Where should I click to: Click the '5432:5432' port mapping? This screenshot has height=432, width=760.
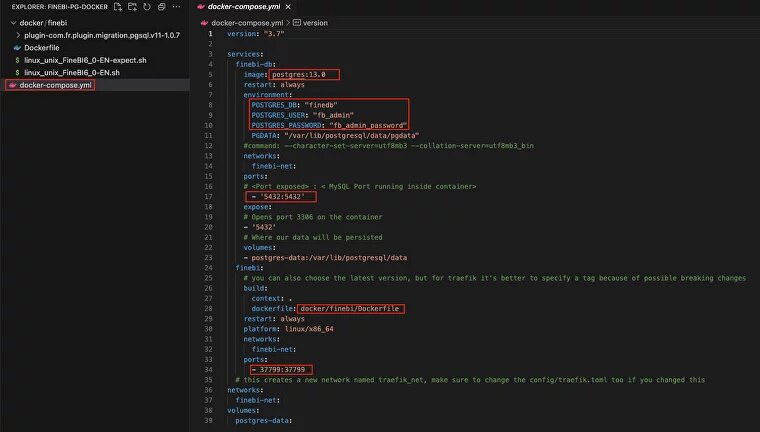point(282,197)
